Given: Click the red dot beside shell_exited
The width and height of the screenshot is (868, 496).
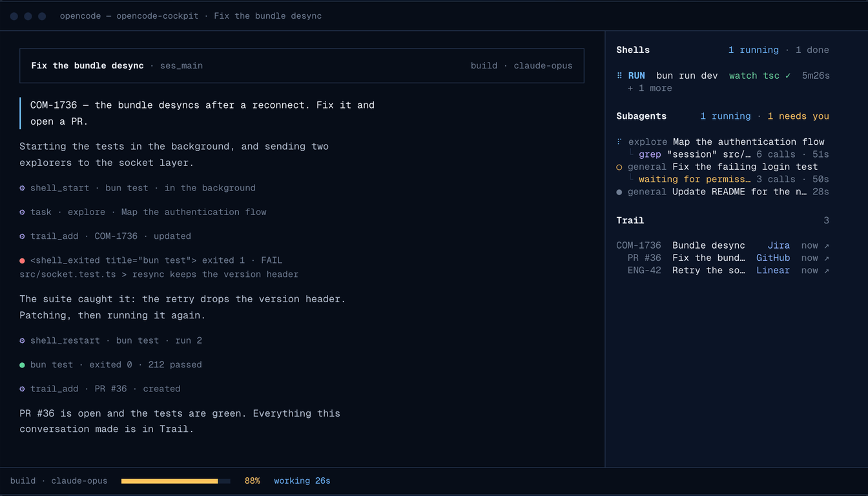Looking at the screenshot, I should coord(22,260).
